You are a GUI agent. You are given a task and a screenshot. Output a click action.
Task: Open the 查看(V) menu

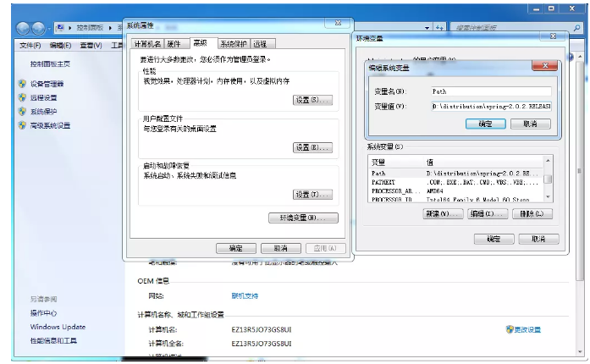(91, 46)
